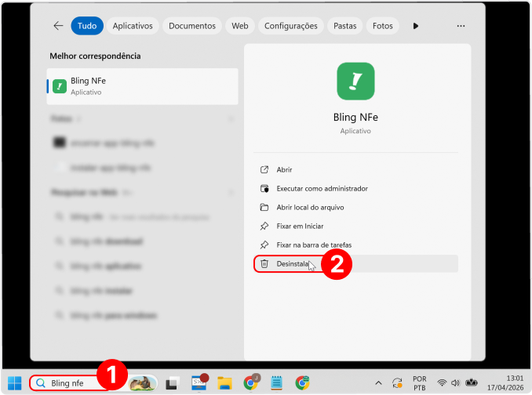Select the Pastas filter tab
Image resolution: width=532 pixels, height=395 pixels.
point(344,26)
